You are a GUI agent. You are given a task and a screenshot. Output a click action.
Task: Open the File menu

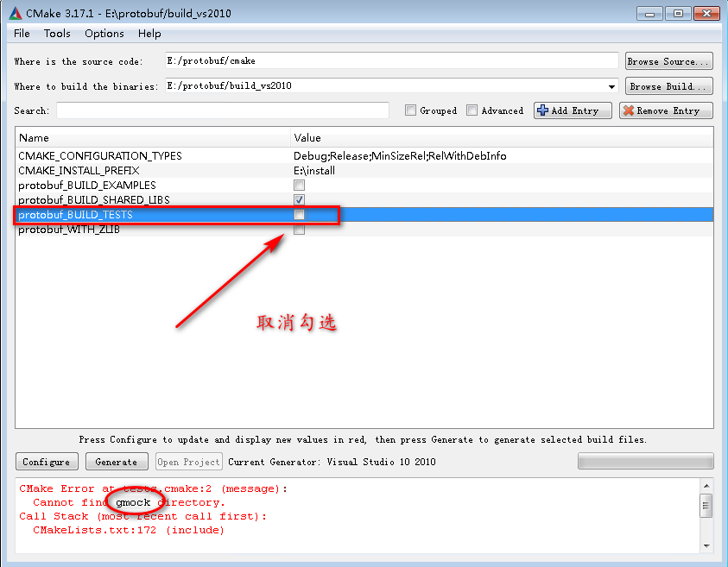tap(22, 34)
